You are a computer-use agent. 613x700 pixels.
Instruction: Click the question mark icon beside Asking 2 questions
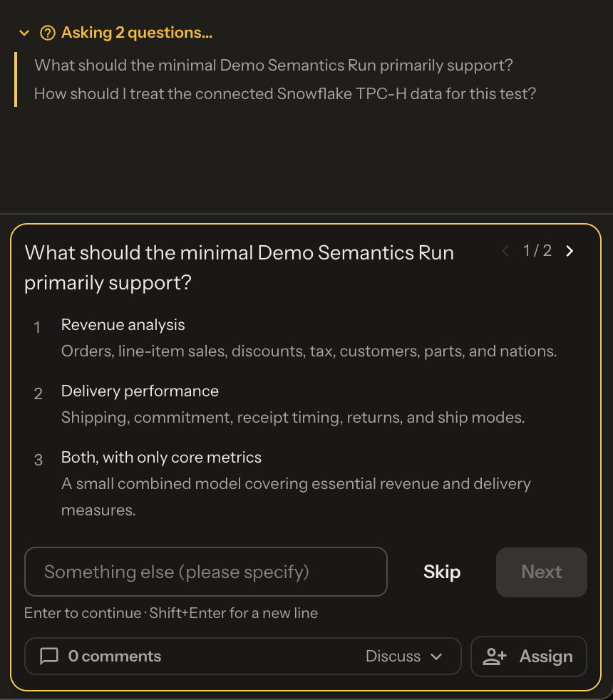48,33
